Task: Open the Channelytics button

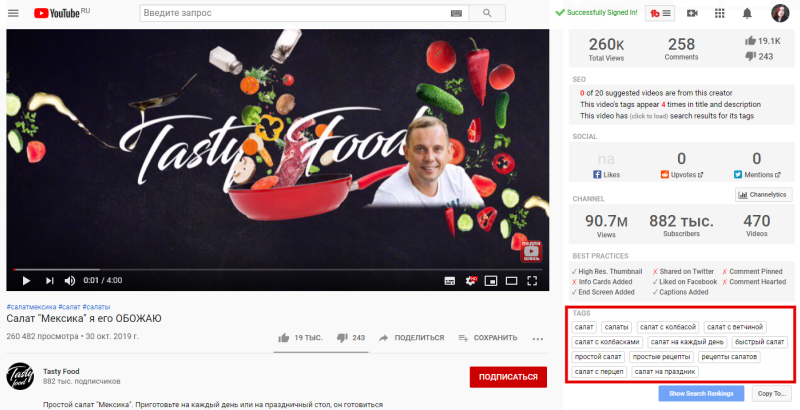Action: [x=764, y=194]
